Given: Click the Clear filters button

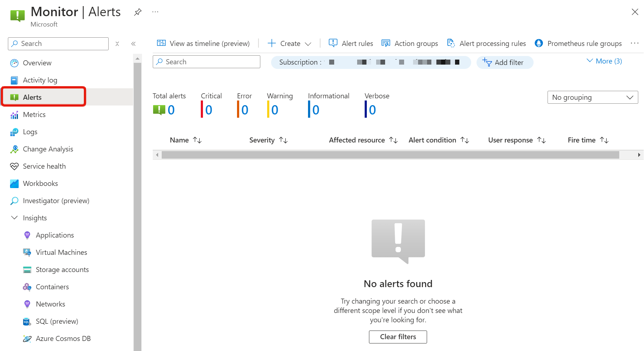Looking at the screenshot, I should pos(398,337).
